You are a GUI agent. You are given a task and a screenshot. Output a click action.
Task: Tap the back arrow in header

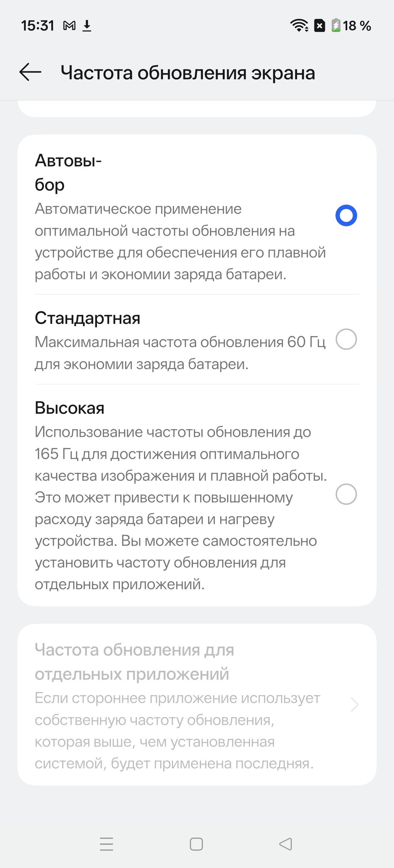[x=30, y=72]
